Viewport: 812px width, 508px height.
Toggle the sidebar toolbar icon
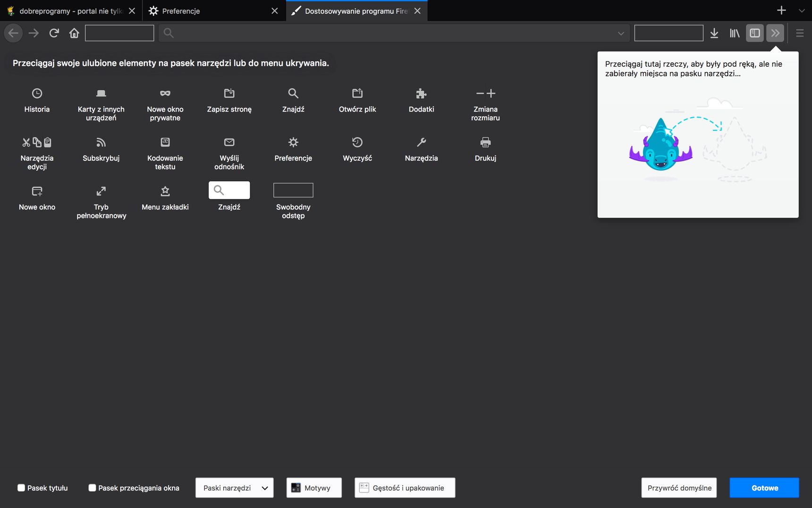(x=755, y=33)
